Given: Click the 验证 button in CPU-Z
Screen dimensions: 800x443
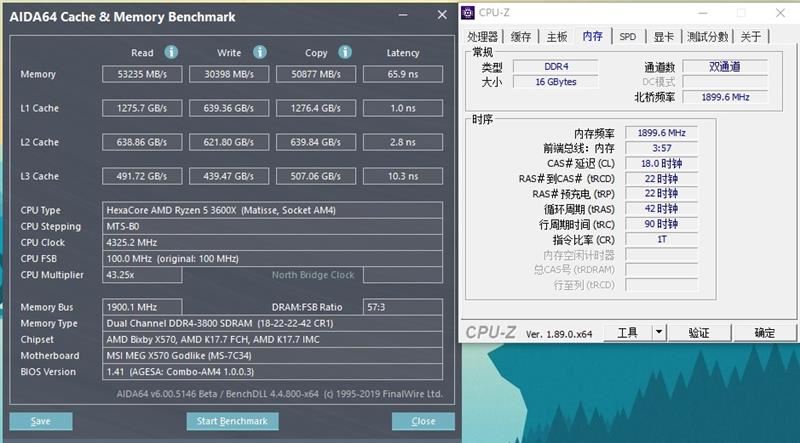Looking at the screenshot, I should pyautogui.click(x=699, y=333).
